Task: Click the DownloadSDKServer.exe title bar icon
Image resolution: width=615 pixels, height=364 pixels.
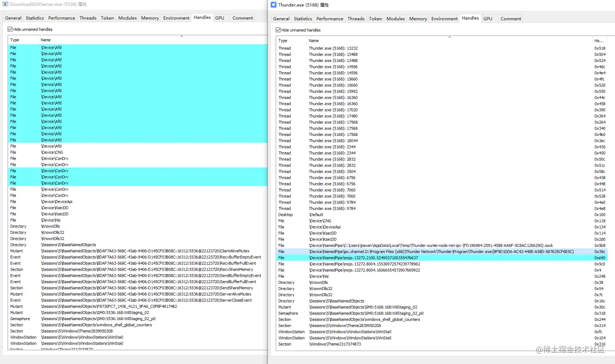Action: (x=6, y=4)
